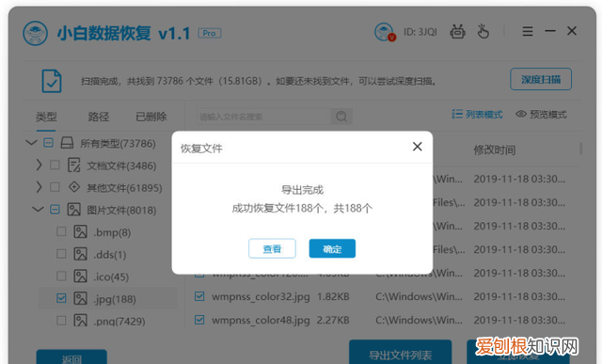Select the .jpg(188) tree row label
The width and height of the screenshot is (602, 364).
coord(115,299)
